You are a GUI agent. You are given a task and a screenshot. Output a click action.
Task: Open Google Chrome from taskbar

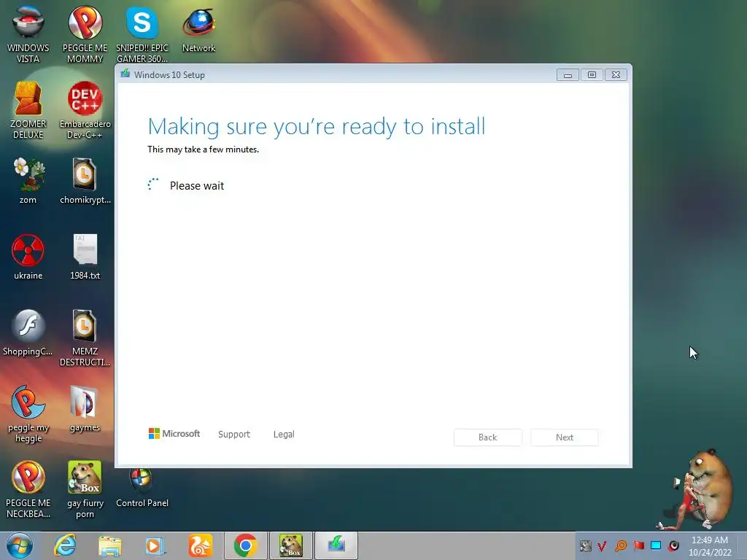(x=245, y=545)
